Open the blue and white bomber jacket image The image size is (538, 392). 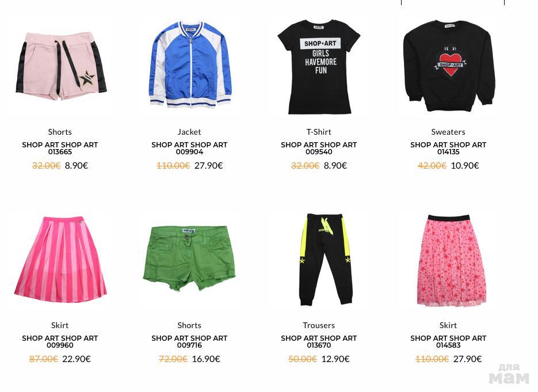click(190, 67)
